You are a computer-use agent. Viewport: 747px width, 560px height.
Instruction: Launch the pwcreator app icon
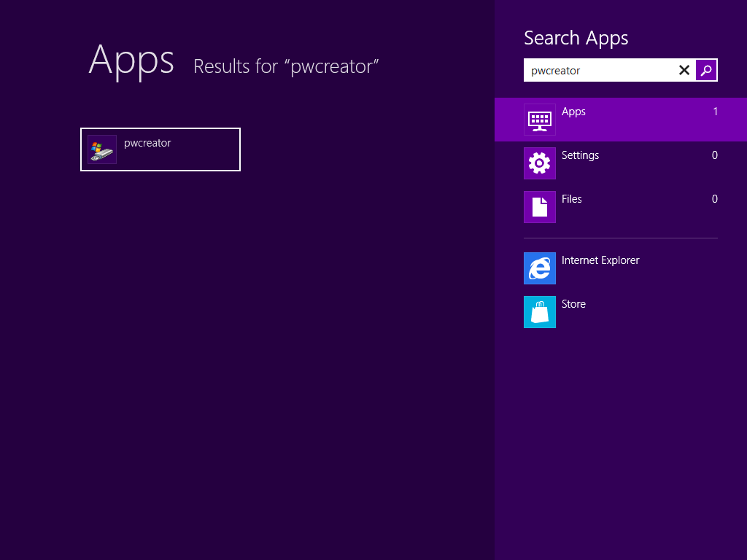[102, 149]
